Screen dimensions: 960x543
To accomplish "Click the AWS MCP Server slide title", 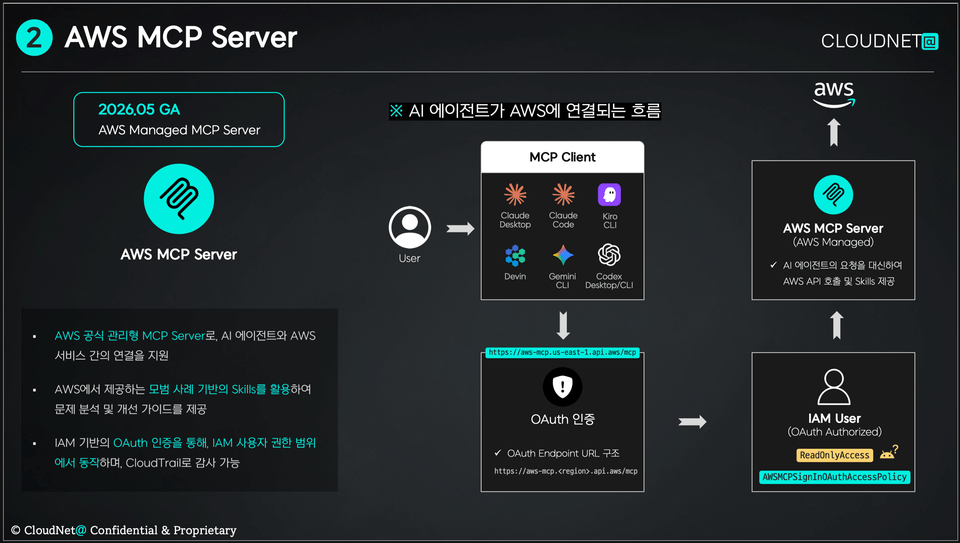I will coord(181,37).
